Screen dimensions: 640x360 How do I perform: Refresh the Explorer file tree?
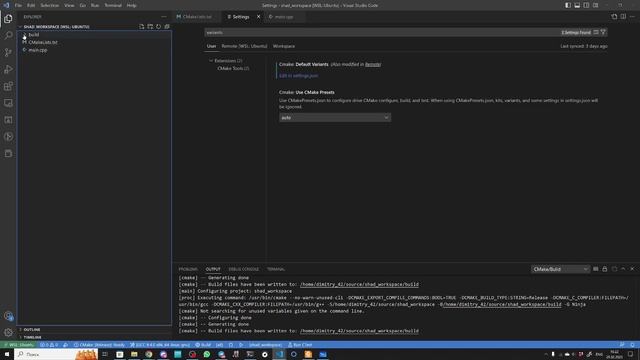(158, 27)
